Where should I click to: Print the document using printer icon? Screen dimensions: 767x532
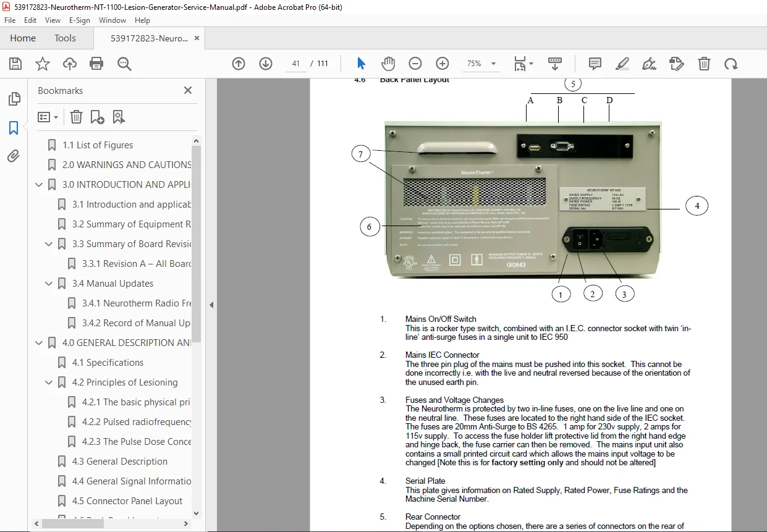96,64
